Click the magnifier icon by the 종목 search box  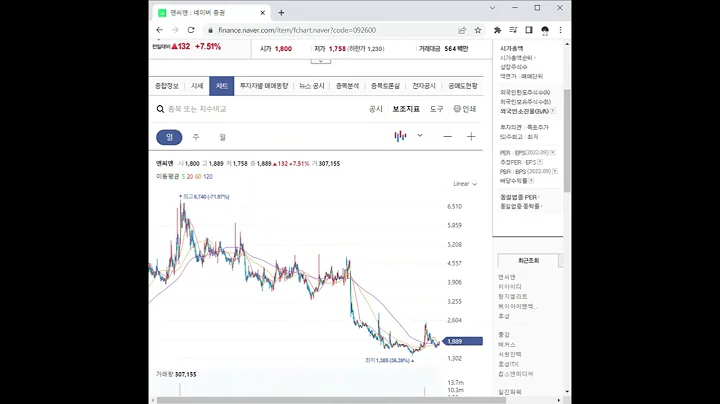tap(160, 109)
